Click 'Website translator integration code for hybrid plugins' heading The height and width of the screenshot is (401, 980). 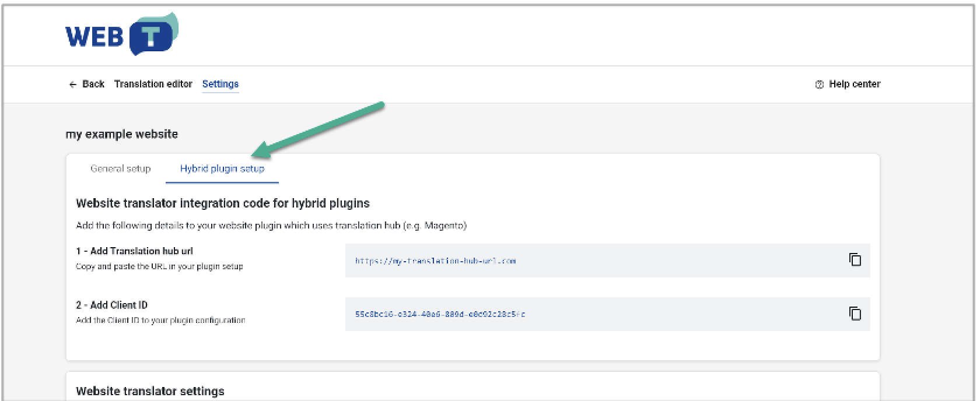[223, 203]
